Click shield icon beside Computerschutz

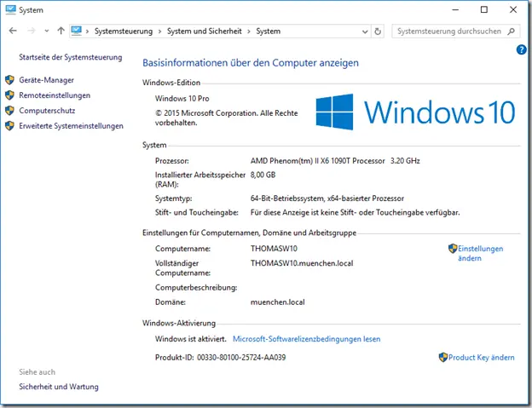click(x=9, y=111)
